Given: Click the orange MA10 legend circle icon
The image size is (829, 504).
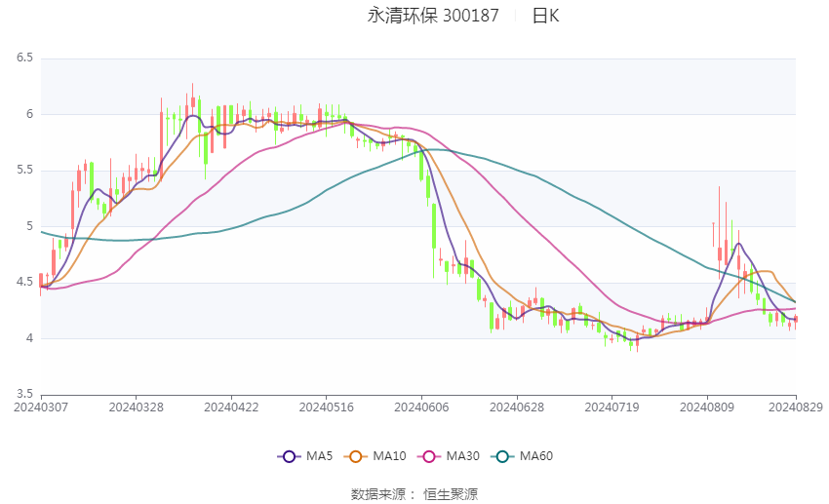Looking at the screenshot, I should coord(355,456).
